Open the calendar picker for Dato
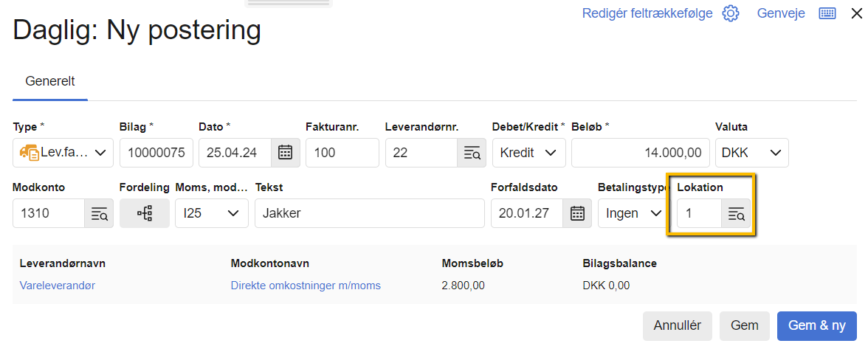Viewport: 868px width, 349px height. coord(285,153)
